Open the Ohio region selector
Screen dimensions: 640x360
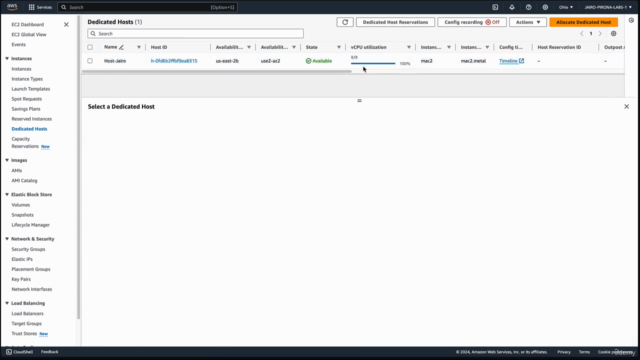pyautogui.click(x=566, y=7)
